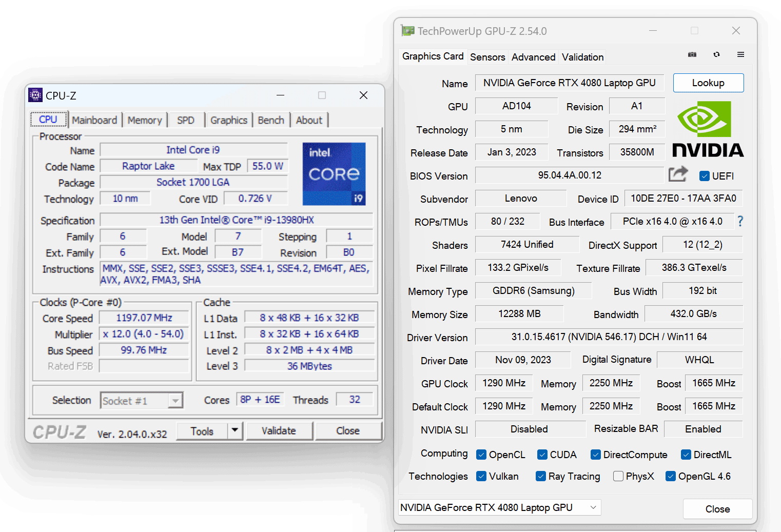Expand the Tools dropdown arrow

(235, 430)
